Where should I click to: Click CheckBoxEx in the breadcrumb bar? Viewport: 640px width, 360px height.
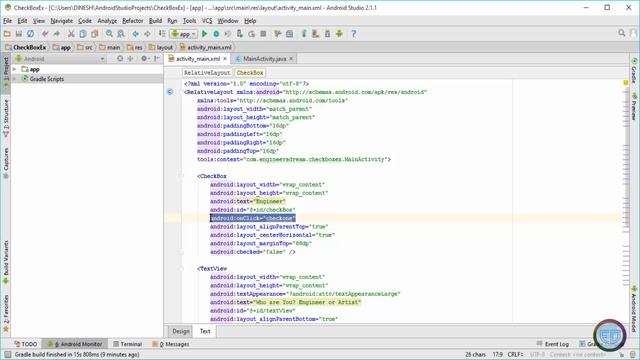26,47
